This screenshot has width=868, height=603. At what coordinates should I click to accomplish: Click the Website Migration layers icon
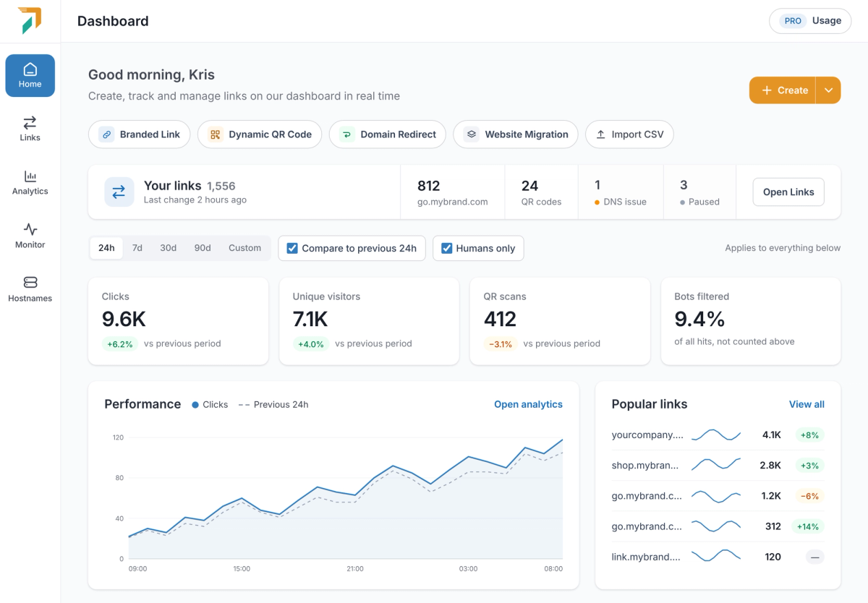tap(471, 134)
